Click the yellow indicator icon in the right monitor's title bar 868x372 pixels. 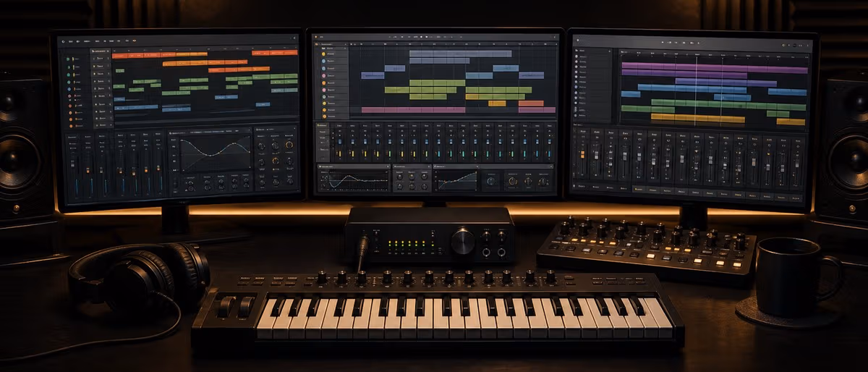[x=784, y=45]
